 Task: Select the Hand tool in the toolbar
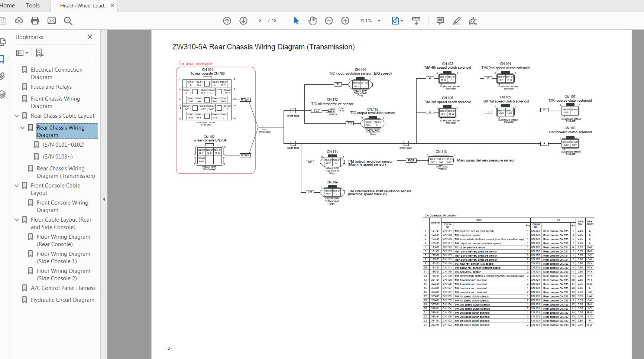[x=313, y=21]
